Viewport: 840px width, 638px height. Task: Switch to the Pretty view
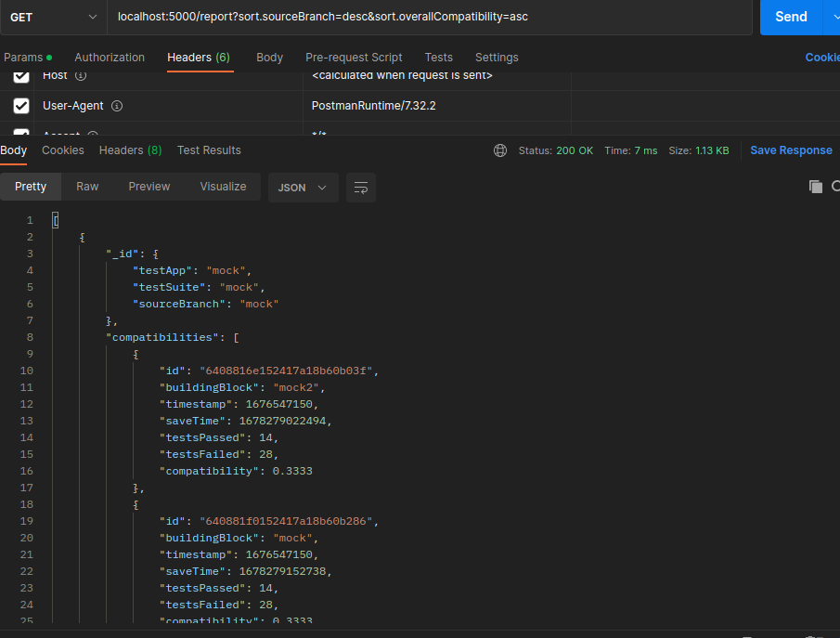(31, 187)
